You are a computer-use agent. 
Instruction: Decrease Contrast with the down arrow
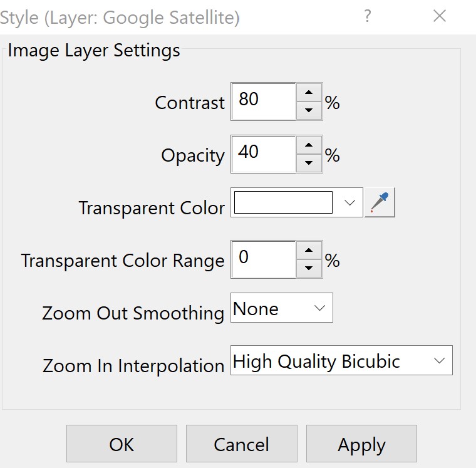pyautogui.click(x=308, y=110)
